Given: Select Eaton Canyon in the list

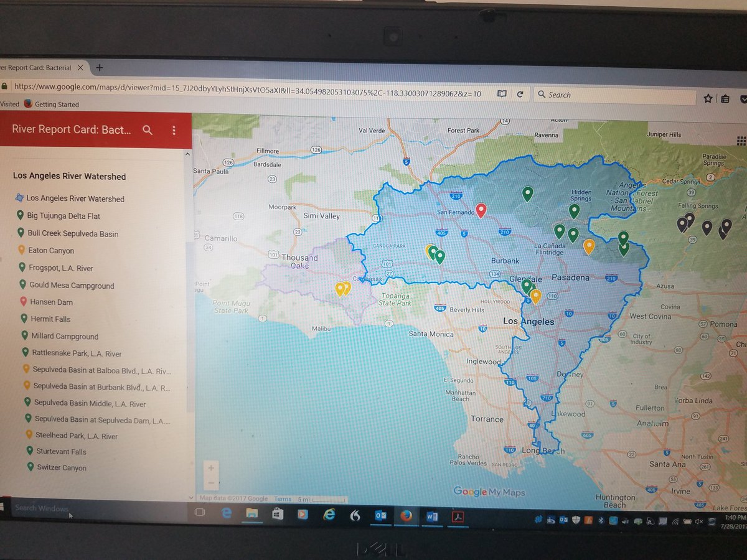Looking at the screenshot, I should [45, 251].
